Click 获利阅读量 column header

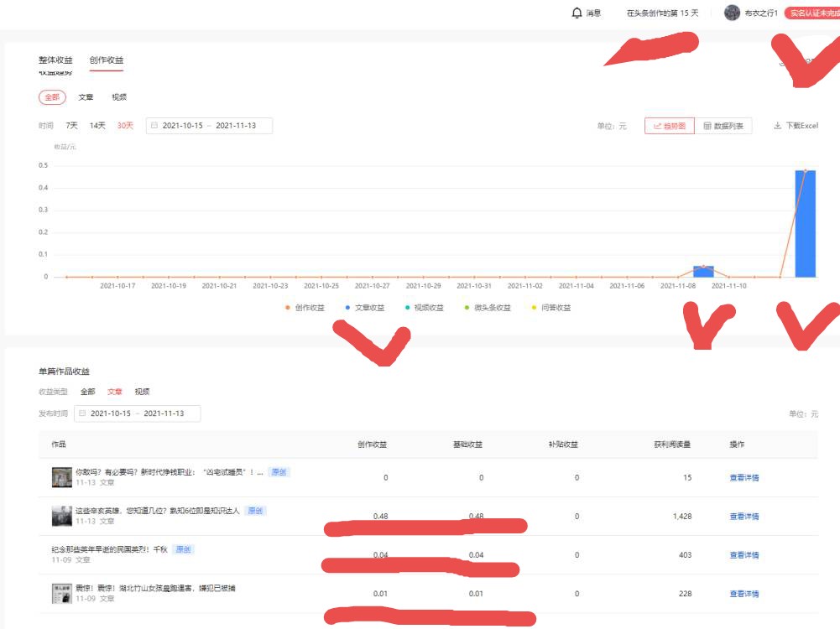point(672,444)
